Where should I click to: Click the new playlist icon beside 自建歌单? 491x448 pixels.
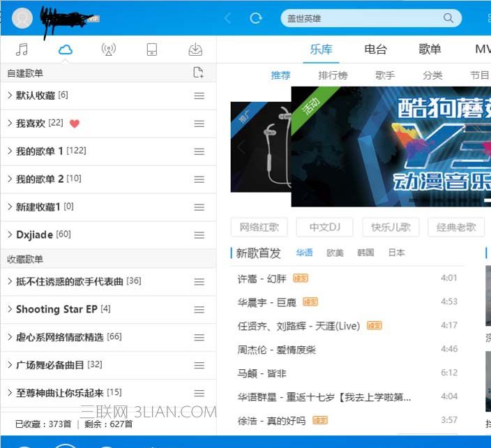click(x=198, y=73)
